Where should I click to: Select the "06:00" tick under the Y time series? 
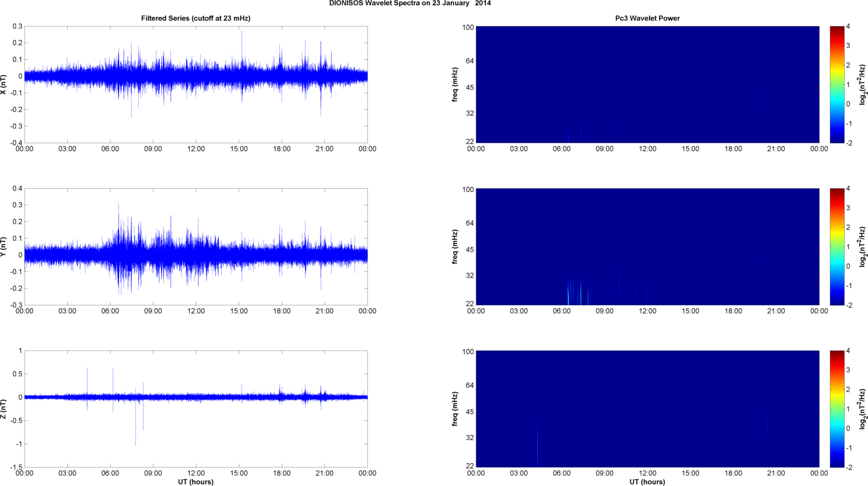pyautogui.click(x=110, y=311)
